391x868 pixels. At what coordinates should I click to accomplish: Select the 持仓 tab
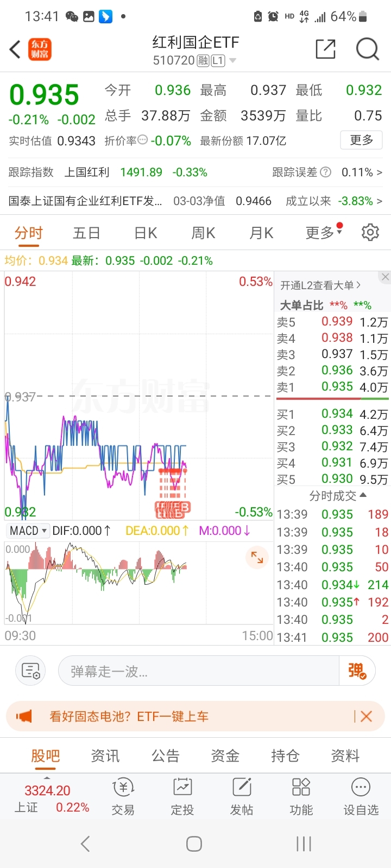[x=285, y=756]
